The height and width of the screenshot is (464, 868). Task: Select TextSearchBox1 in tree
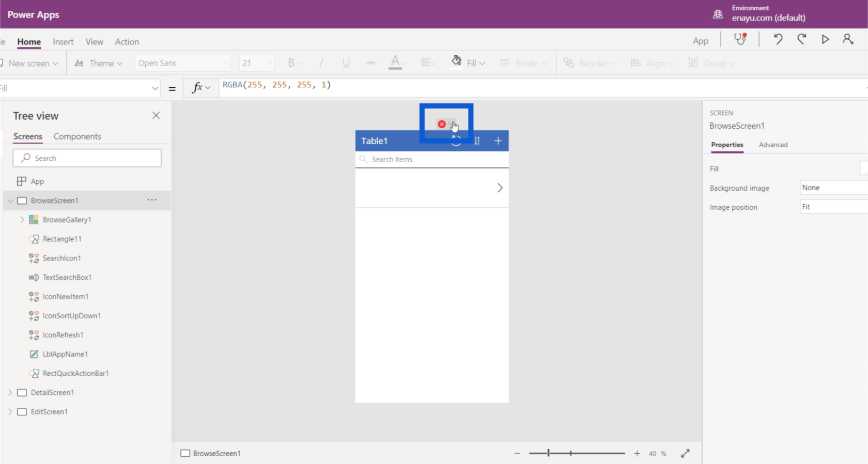[67, 277]
